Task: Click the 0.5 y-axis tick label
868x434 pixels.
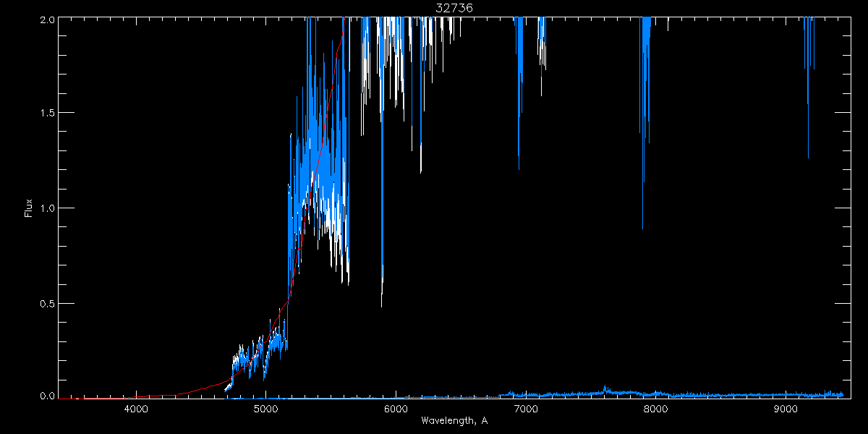Action: point(45,303)
